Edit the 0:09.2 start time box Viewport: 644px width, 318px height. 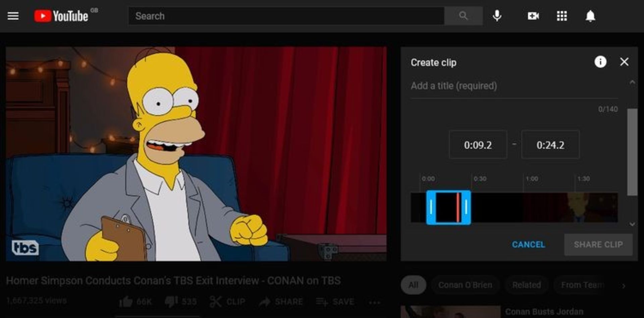(478, 145)
